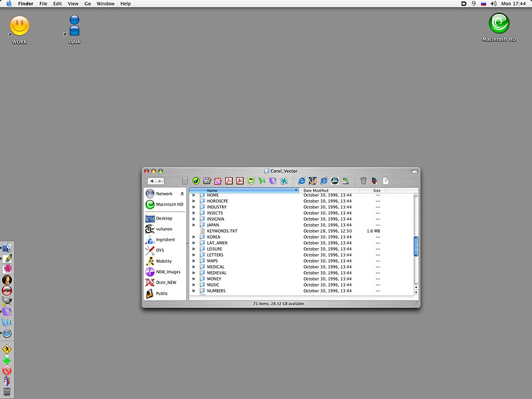This screenshot has width=532, height=399.
Task: Open the Russian flag input menu
Action: pos(483,4)
